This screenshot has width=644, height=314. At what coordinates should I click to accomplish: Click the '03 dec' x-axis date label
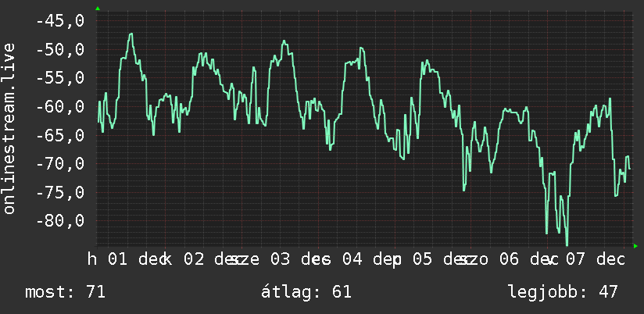[x=301, y=259]
